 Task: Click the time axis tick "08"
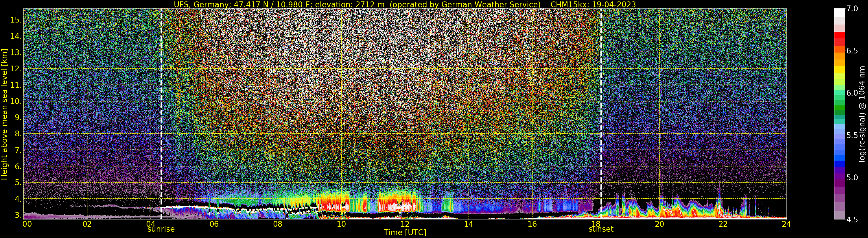tap(278, 224)
